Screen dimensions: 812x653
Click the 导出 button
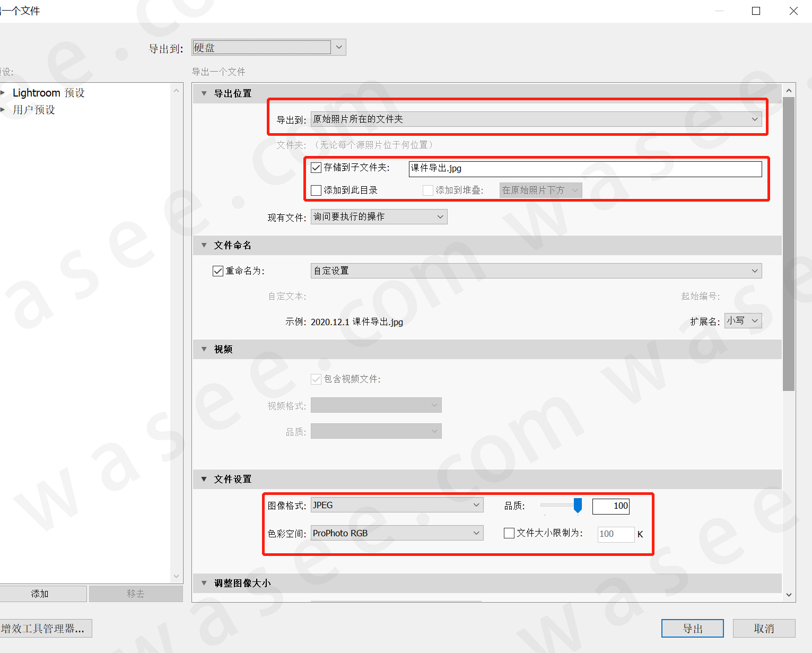point(693,629)
